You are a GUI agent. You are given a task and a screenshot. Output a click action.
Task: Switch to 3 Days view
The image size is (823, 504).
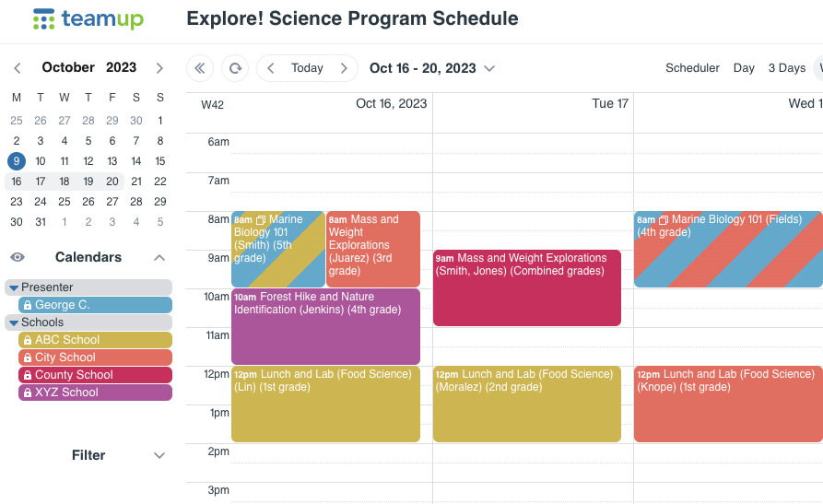(x=787, y=68)
